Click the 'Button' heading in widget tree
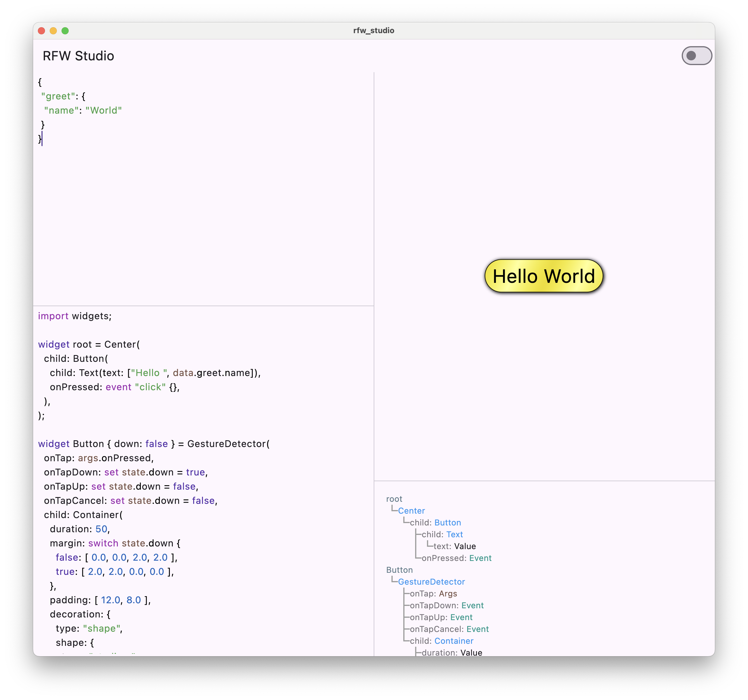Viewport: 748px width, 700px height. (x=399, y=570)
